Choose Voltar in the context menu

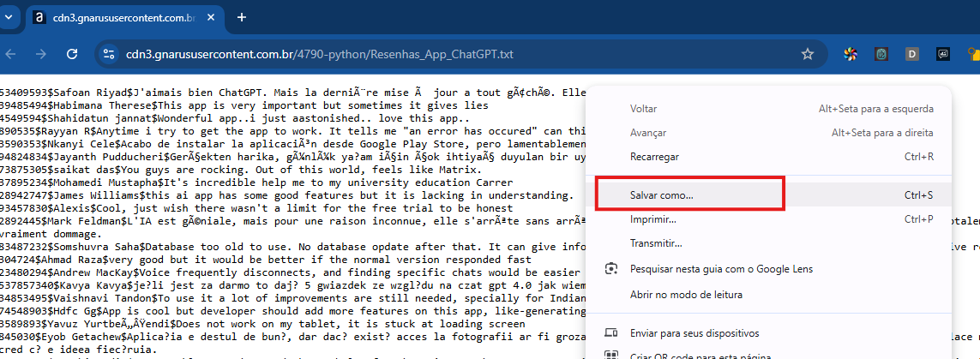click(769, 109)
